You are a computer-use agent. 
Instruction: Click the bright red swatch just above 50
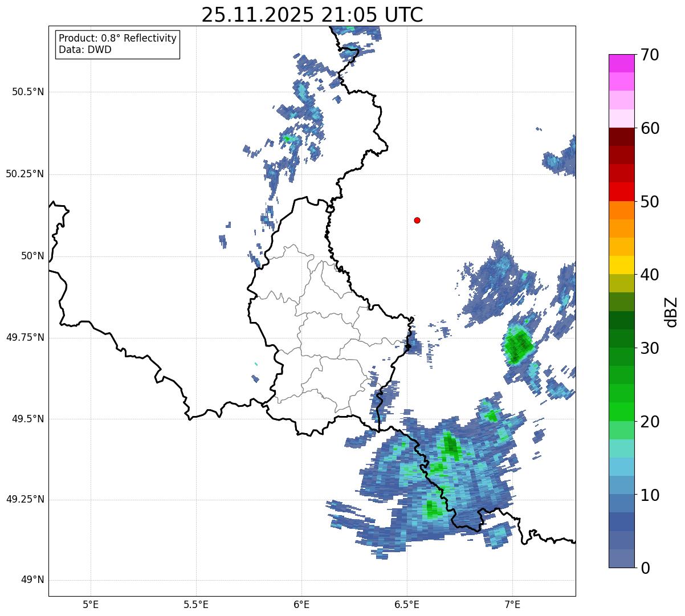[x=622, y=191]
